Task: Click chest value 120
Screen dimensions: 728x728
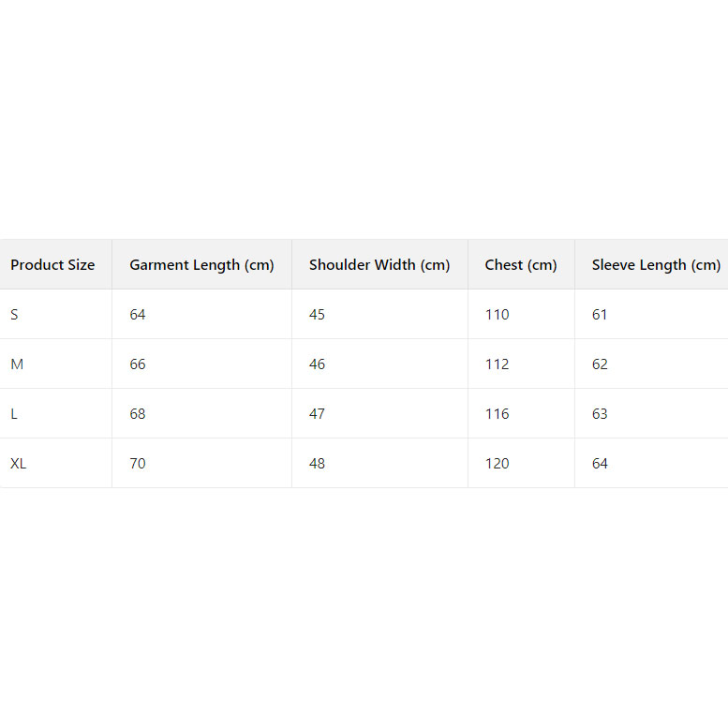Action: click(x=498, y=464)
